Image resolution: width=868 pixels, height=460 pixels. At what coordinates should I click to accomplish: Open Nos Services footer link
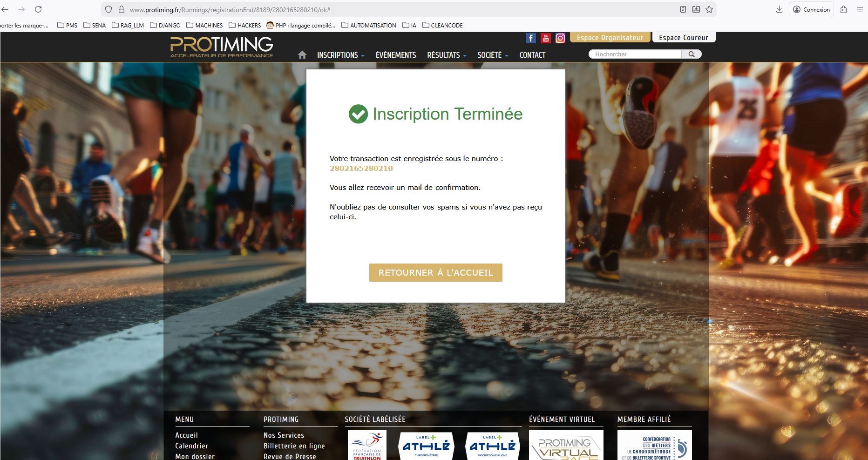click(284, 435)
